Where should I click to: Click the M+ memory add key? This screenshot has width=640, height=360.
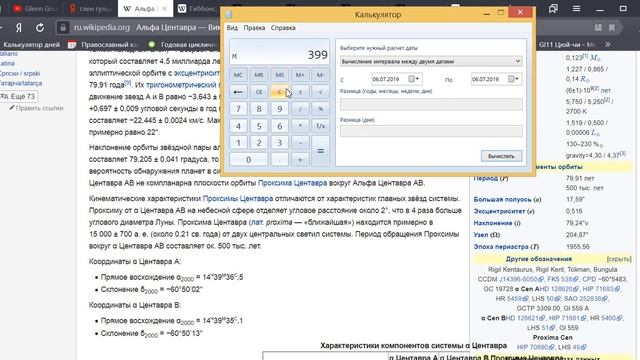coord(300,75)
